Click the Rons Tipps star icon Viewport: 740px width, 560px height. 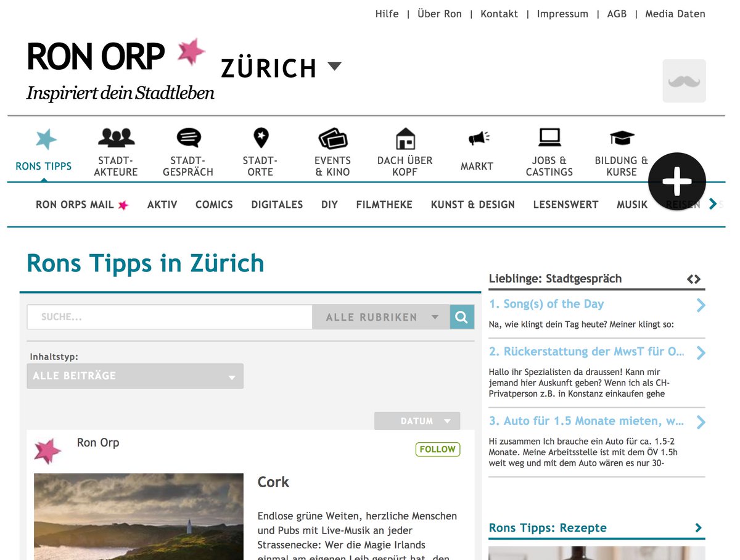coord(46,139)
